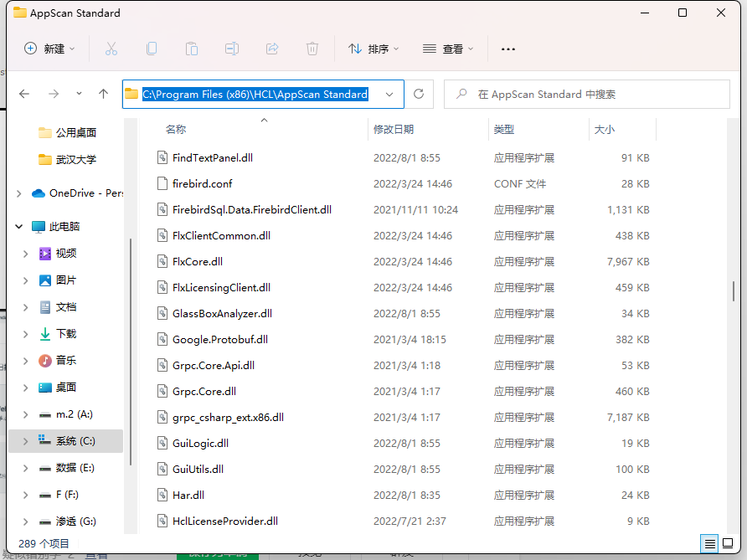747x560 pixels.
Task: Sort by the 修改日期 column header
Action: tap(394, 130)
